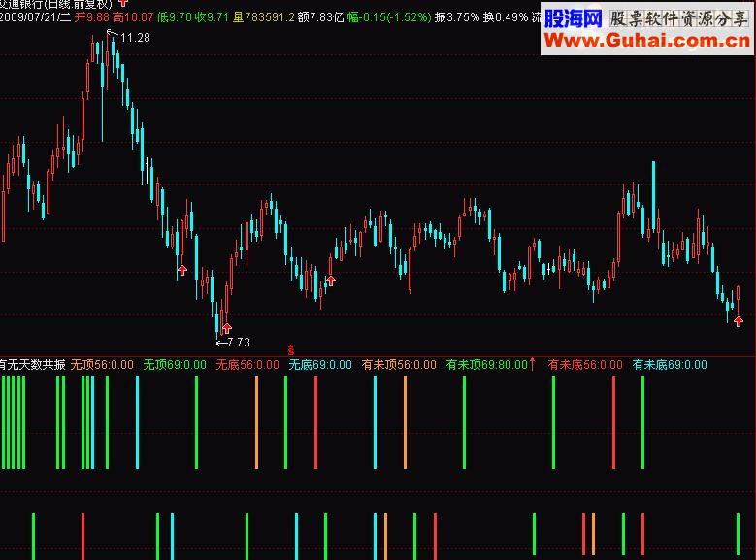Click the close price 收9.71

pyautogui.click(x=212, y=17)
